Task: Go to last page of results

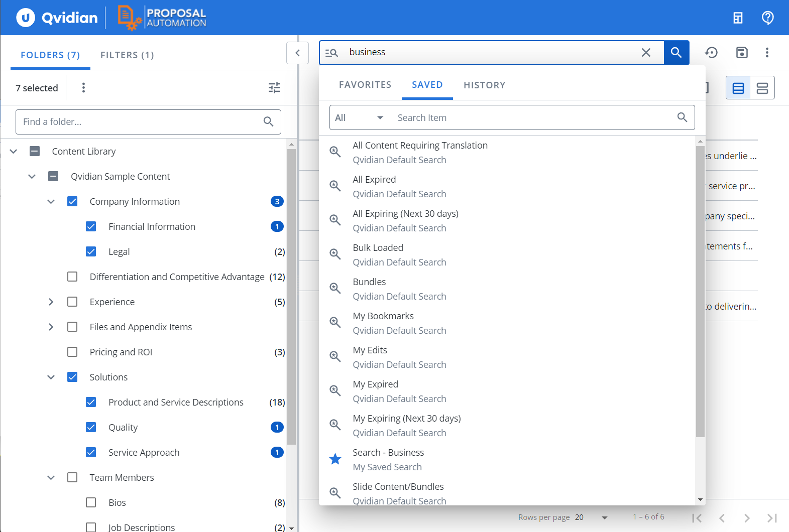Action: (772, 518)
